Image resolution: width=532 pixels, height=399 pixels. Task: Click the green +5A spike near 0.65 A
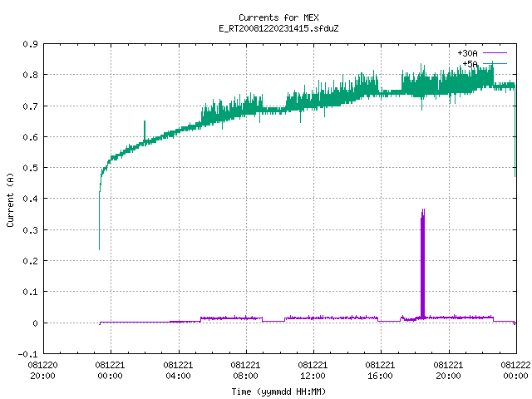tap(145, 131)
